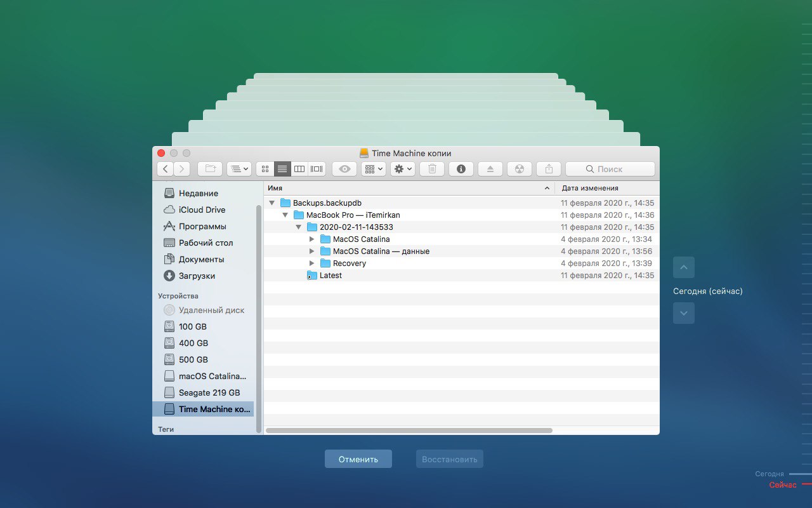Click the Отменить button
The width and height of the screenshot is (812, 508).
click(x=358, y=459)
